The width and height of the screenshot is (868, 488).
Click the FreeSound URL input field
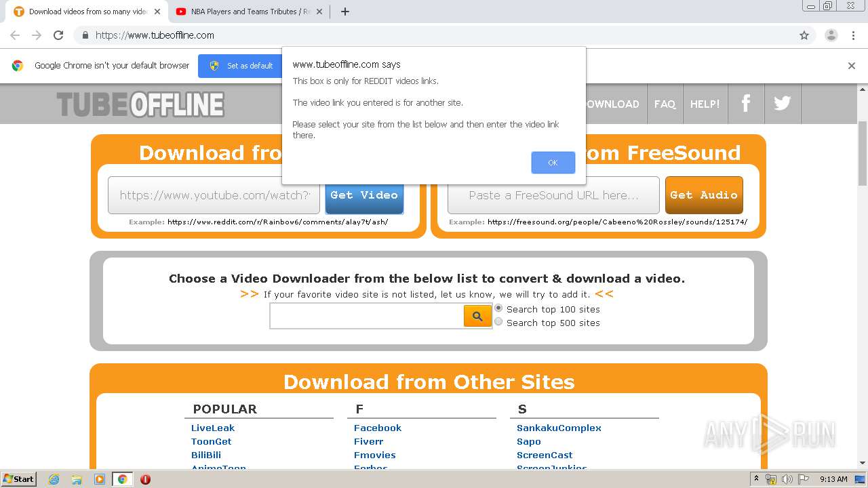[x=553, y=195]
